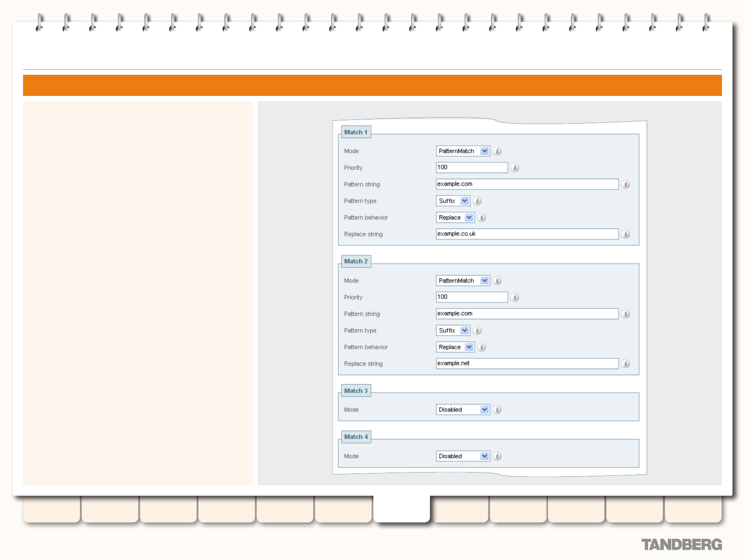Click Pattern type label in Match 1
745x560 pixels.
point(360,201)
